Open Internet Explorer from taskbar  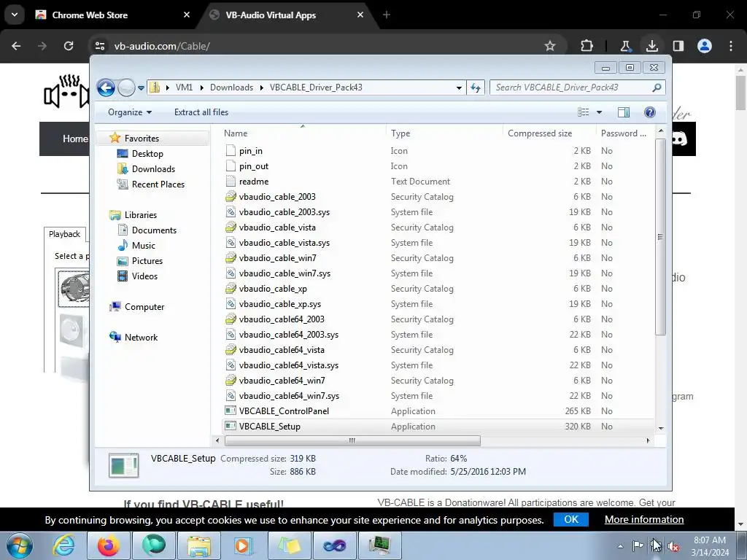pos(63,545)
